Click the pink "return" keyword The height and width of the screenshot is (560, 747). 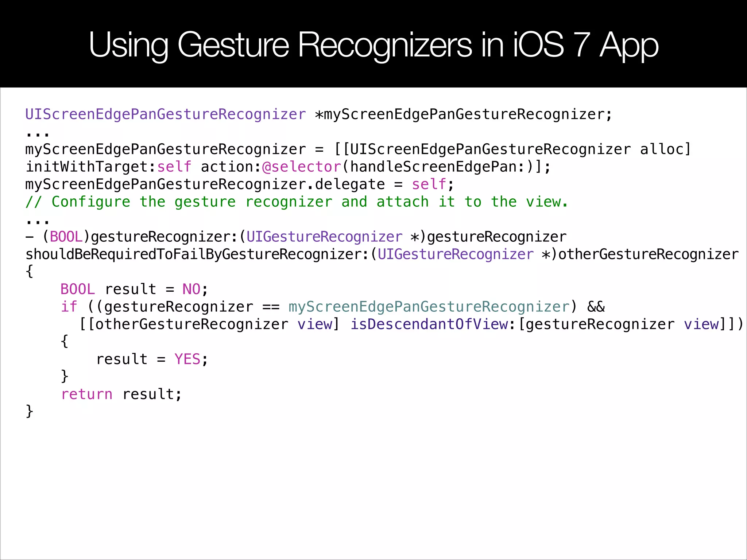86,394
